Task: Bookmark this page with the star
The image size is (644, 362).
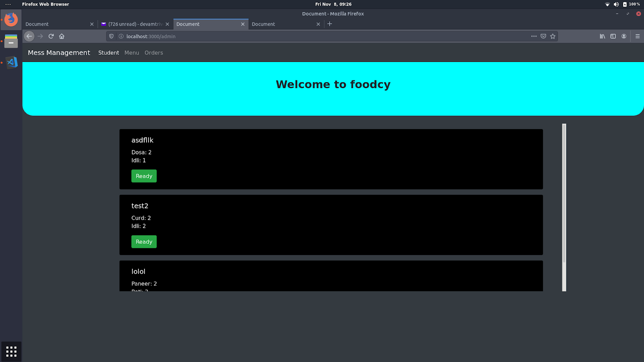Action: (x=553, y=36)
